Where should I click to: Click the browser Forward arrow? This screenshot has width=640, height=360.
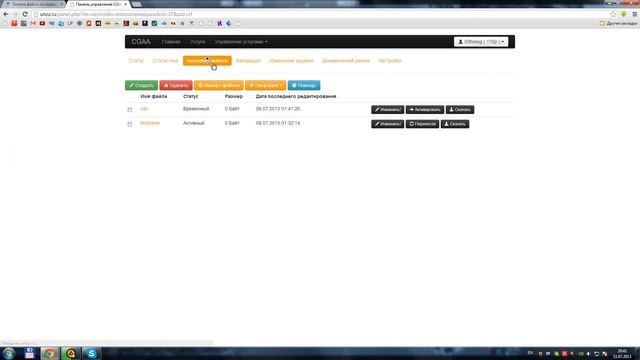click(15, 14)
